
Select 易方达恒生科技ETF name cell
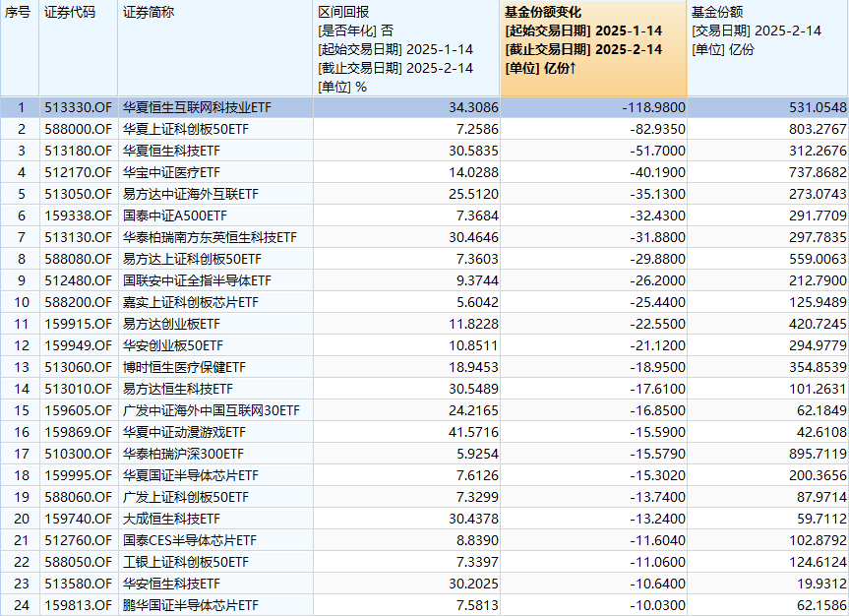click(215, 389)
